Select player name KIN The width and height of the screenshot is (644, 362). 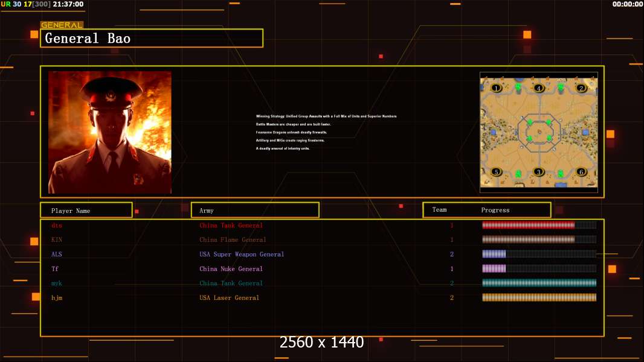tap(57, 240)
